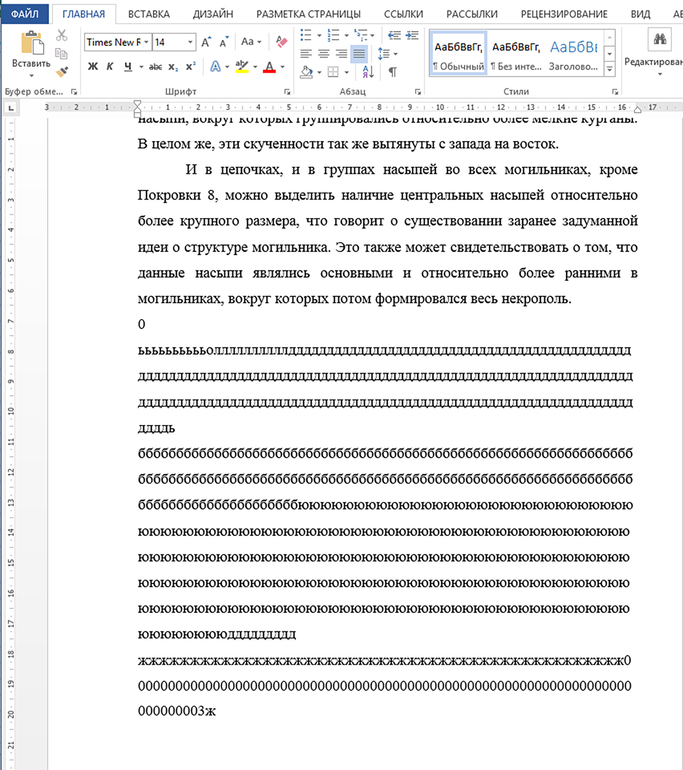Click the Increase Font Size icon
The image size is (683, 770).
coord(206,42)
